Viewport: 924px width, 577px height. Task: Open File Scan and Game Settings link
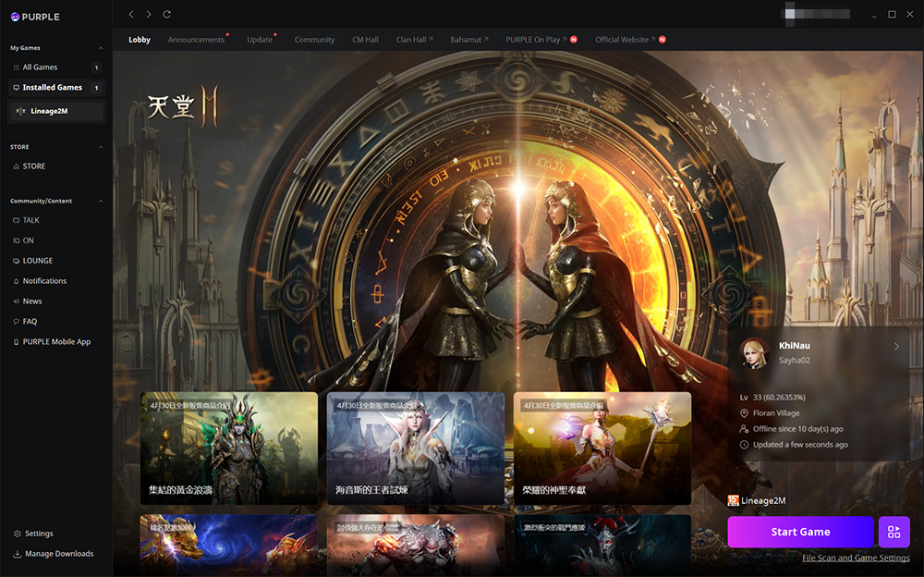(856, 558)
